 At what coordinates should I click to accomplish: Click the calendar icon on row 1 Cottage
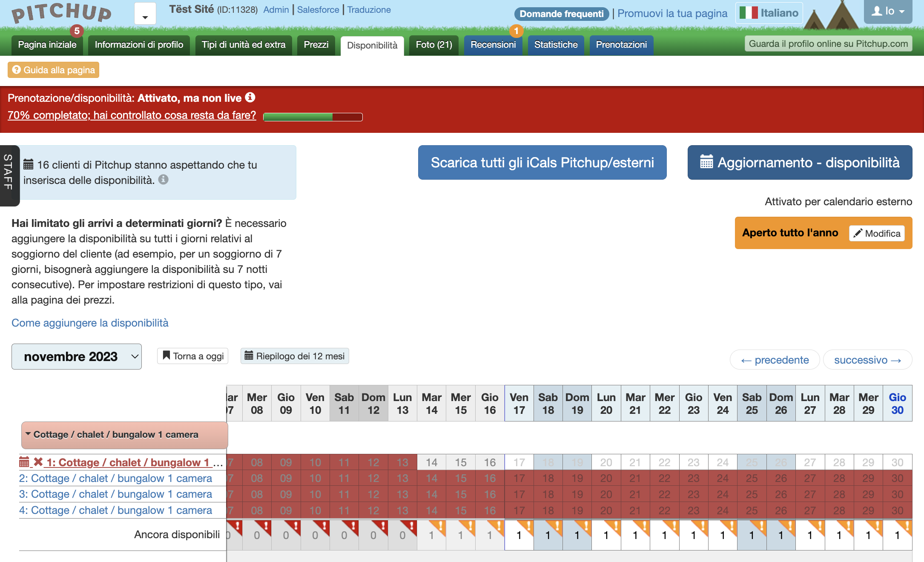[24, 462]
